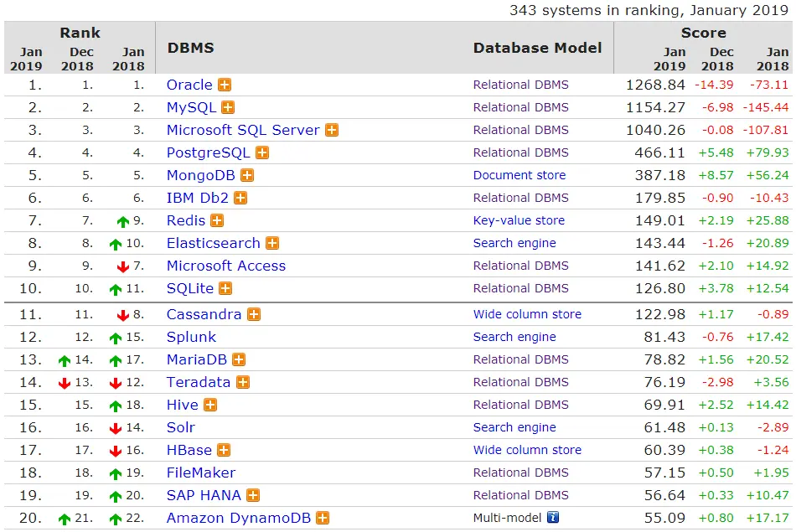Click the Database Model column header
796x532 pixels.
click(x=537, y=49)
